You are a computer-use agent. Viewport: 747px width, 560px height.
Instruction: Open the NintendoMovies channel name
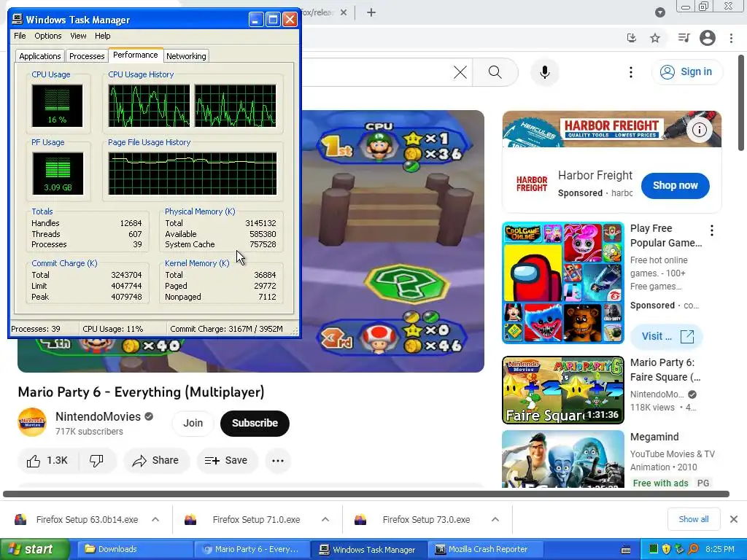point(98,416)
